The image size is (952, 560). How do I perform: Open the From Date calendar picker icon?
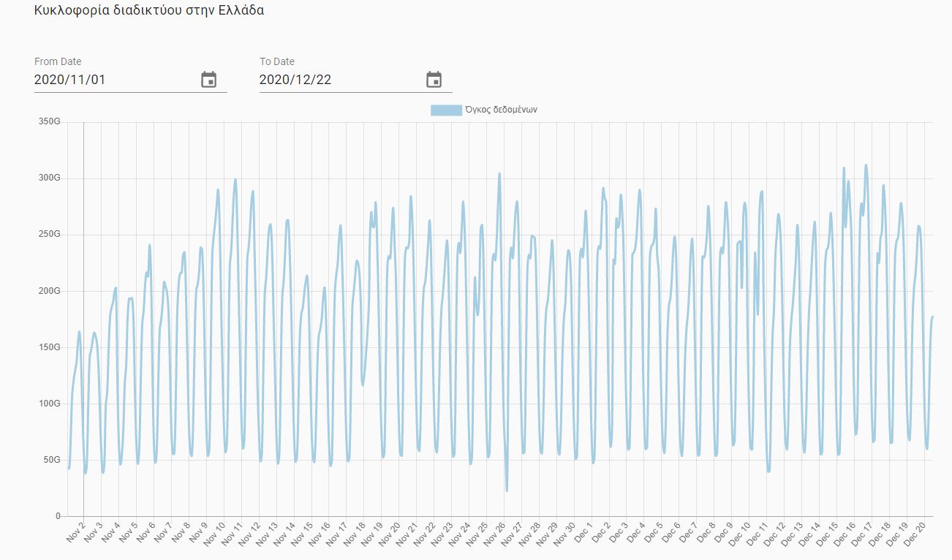pyautogui.click(x=209, y=79)
